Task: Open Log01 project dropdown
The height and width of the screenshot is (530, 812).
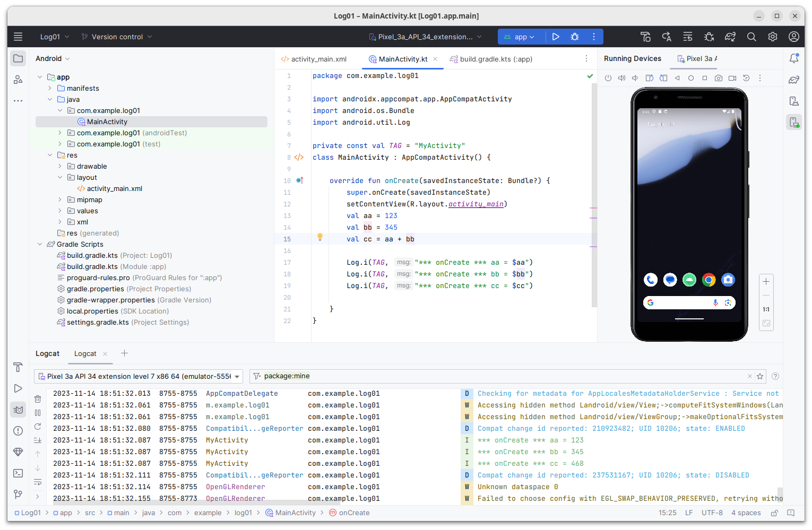Action: point(55,37)
